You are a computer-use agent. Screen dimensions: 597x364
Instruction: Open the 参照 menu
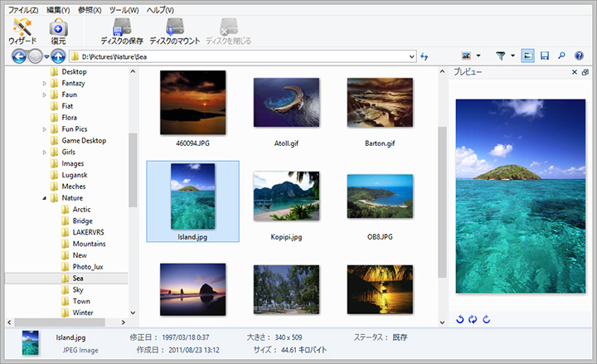point(90,10)
